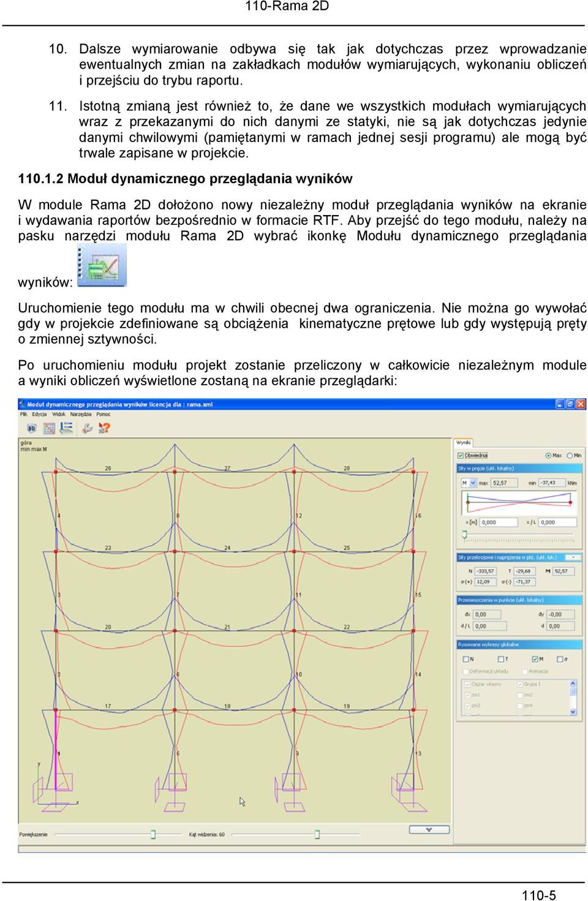Click the application icon in title bar

[x=23, y=404]
